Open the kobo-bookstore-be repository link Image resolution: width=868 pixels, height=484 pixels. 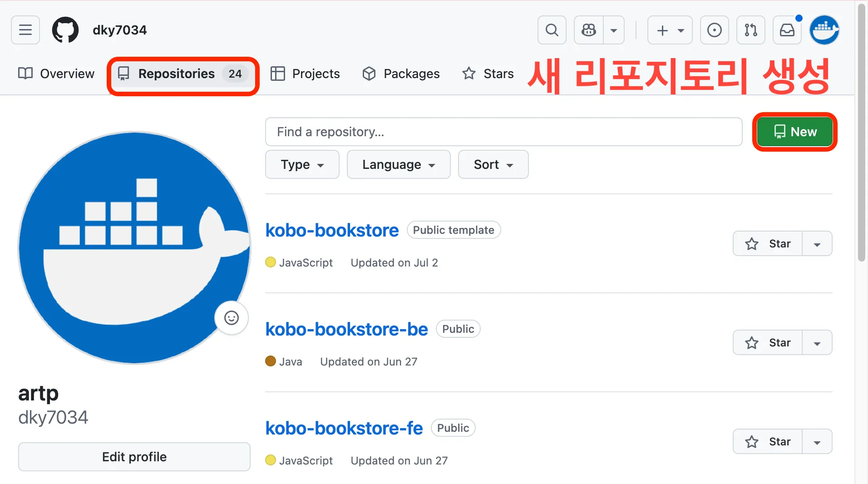tap(346, 329)
